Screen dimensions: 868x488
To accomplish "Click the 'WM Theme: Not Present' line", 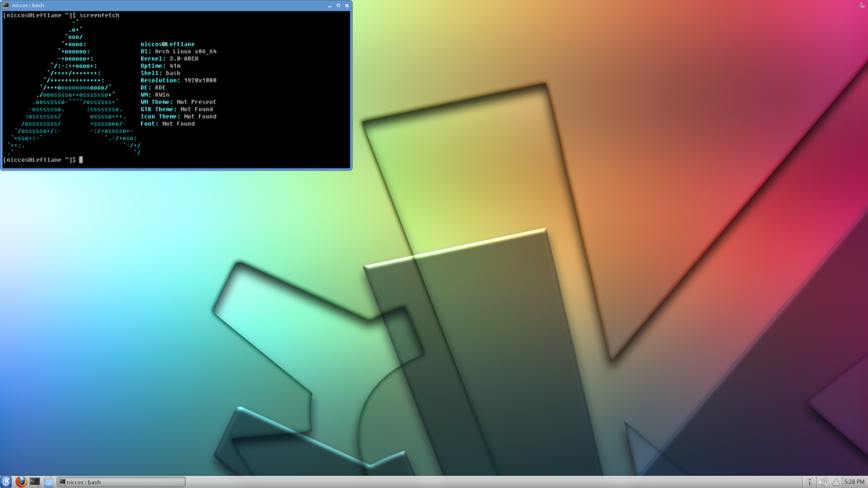I will [179, 102].
